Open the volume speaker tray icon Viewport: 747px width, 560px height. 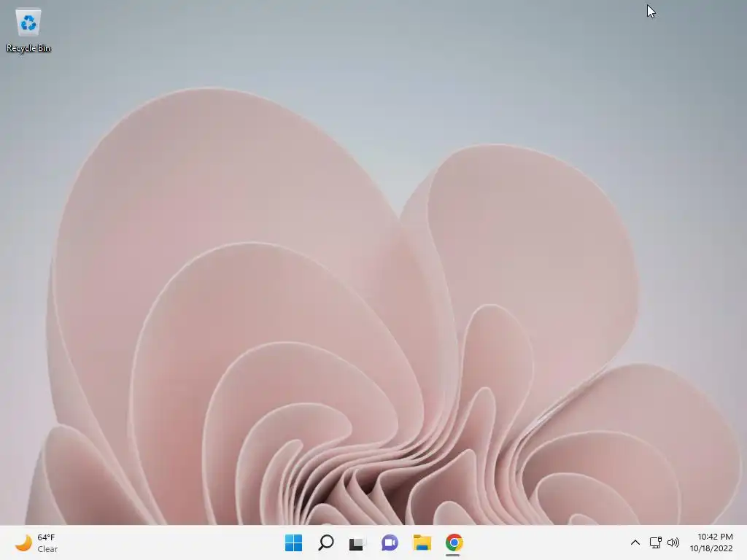click(673, 542)
